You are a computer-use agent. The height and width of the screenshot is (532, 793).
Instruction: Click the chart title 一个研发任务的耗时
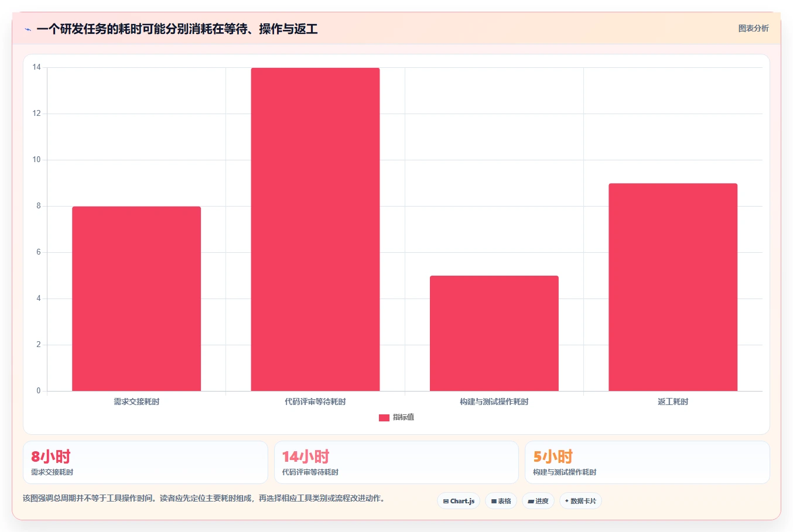177,29
